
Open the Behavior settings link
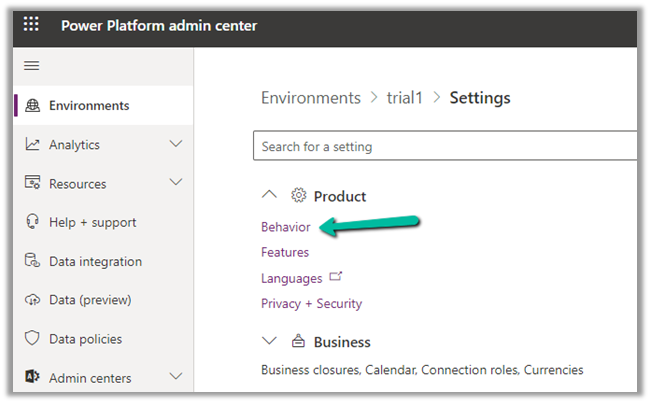point(285,227)
